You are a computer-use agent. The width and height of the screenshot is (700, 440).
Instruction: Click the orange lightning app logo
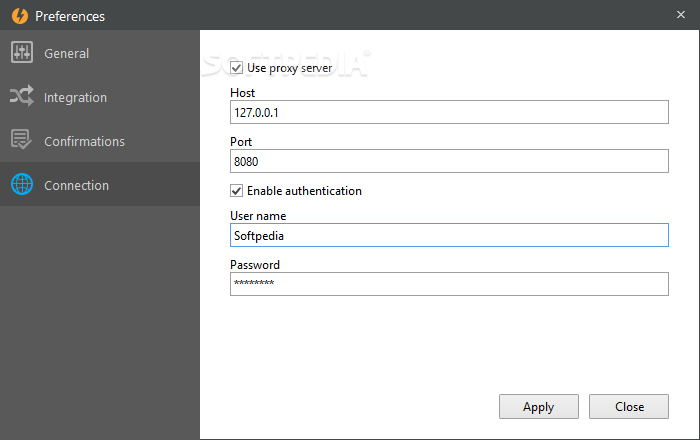(20, 16)
